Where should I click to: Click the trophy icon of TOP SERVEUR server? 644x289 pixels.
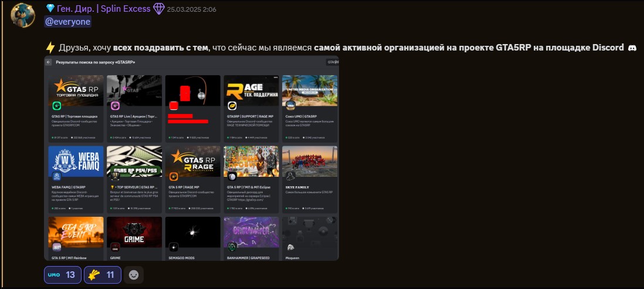click(116, 177)
